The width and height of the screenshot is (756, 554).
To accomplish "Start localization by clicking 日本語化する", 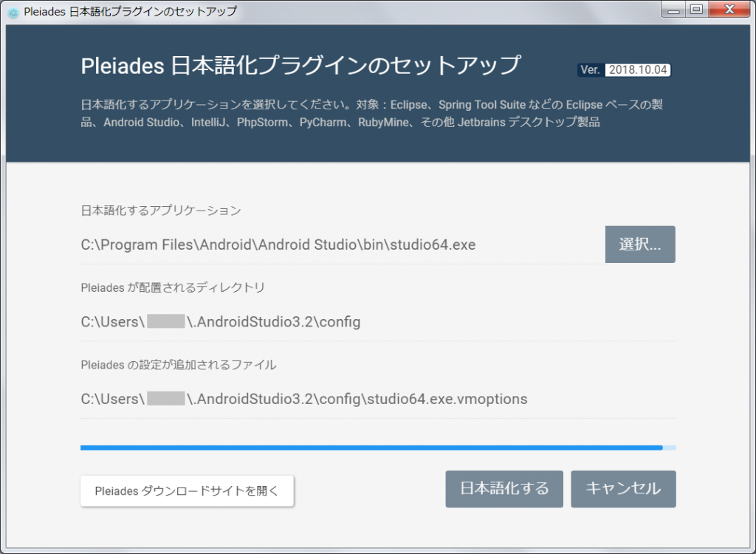I will tap(504, 488).
